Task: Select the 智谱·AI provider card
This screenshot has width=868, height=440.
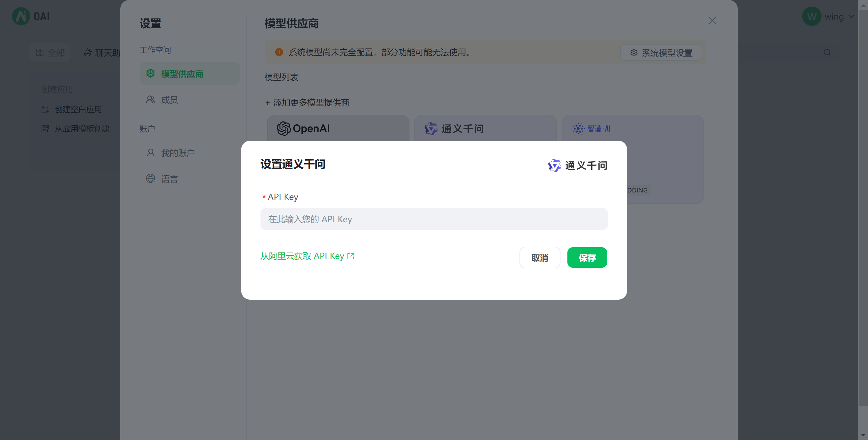Action: point(633,159)
